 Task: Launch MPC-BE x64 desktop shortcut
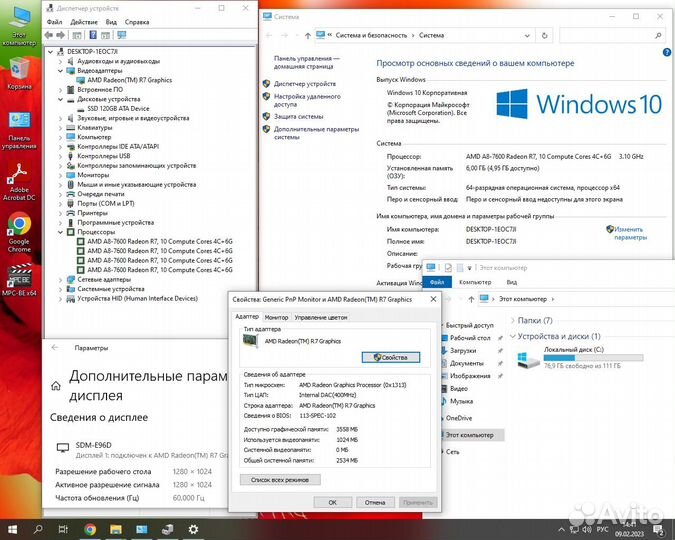pos(19,280)
